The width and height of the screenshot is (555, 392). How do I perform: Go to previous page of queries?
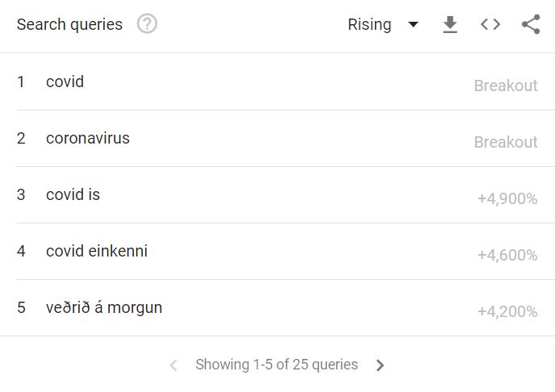173,365
